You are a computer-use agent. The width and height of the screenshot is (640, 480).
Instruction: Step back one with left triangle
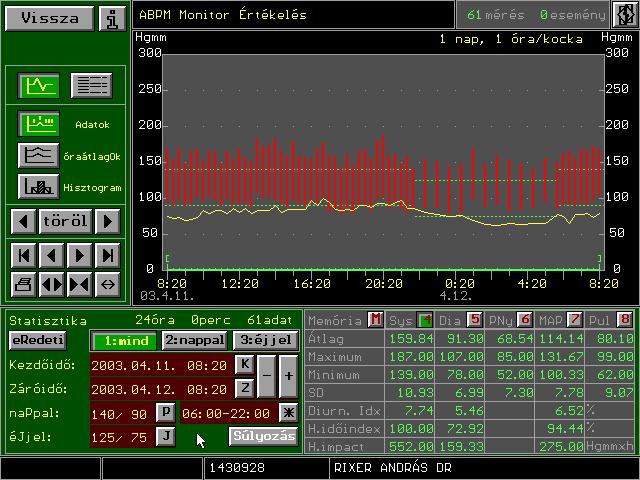[x=51, y=256]
